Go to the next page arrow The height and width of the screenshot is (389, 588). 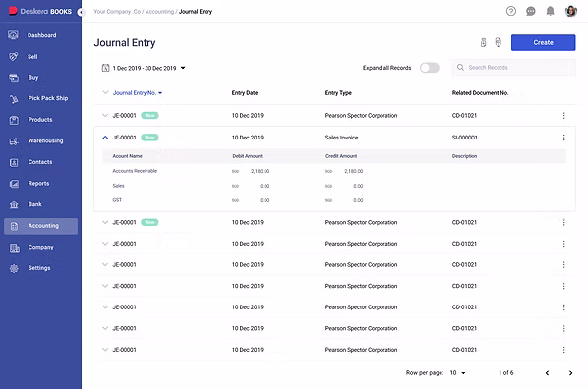click(570, 373)
